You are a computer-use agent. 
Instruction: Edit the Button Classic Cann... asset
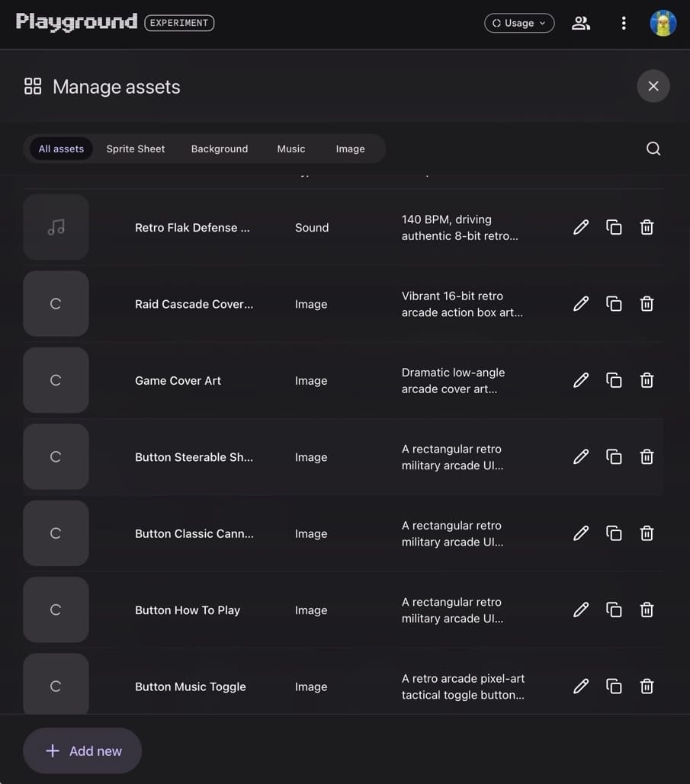pos(581,533)
